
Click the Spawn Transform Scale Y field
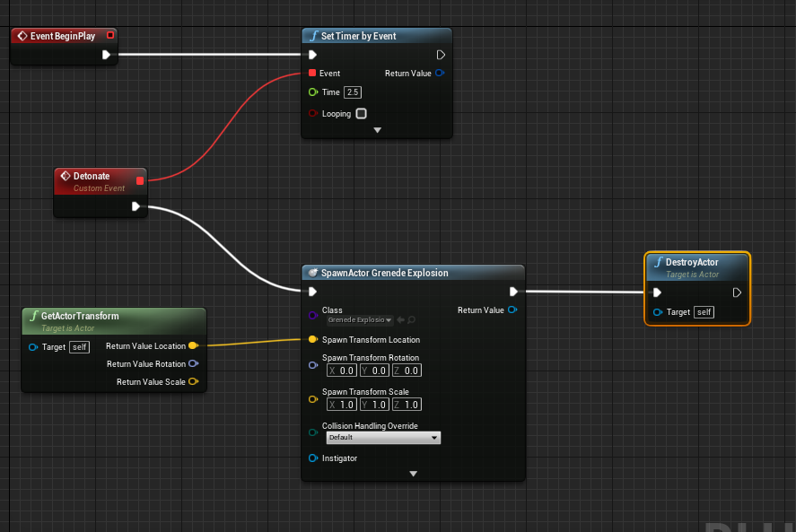pos(374,405)
